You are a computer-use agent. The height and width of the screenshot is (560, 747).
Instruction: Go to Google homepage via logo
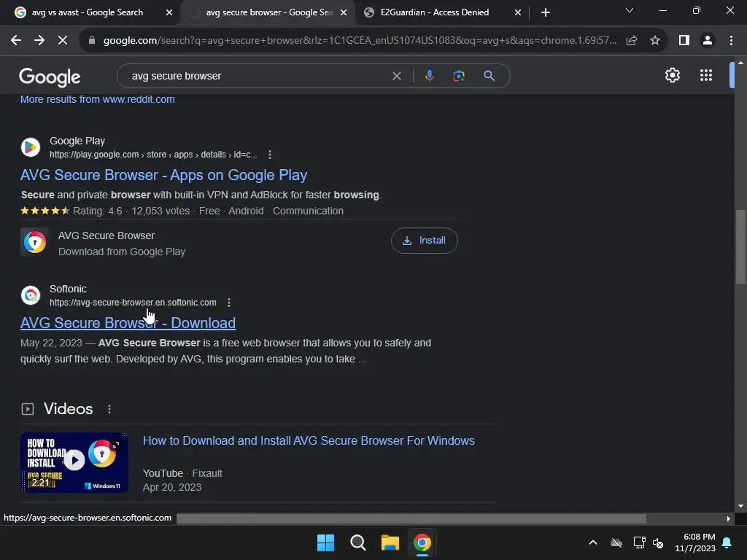tap(50, 77)
